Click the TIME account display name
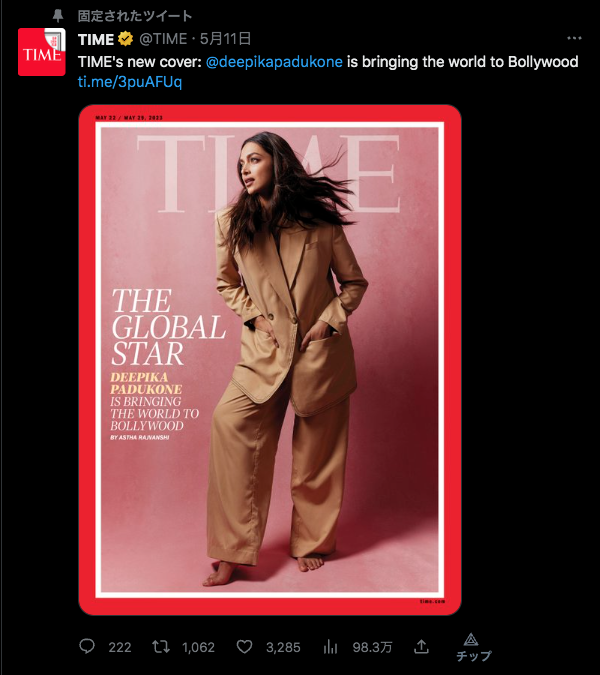The width and height of the screenshot is (600, 675). (96, 39)
